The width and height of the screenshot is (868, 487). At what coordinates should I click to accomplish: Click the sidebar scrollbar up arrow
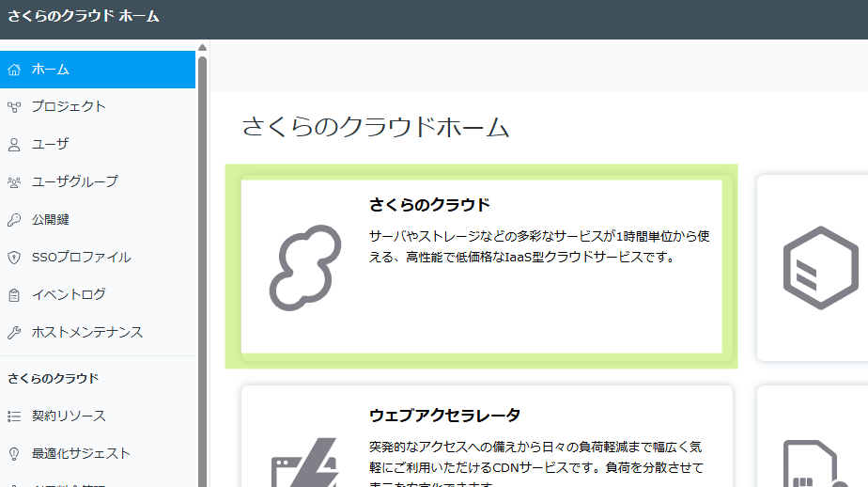pos(202,47)
